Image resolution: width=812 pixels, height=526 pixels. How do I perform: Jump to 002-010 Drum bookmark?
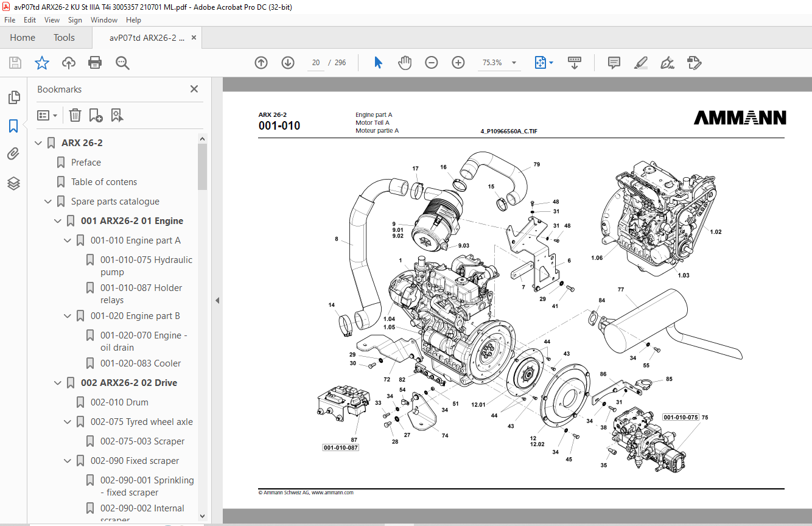[x=119, y=402]
